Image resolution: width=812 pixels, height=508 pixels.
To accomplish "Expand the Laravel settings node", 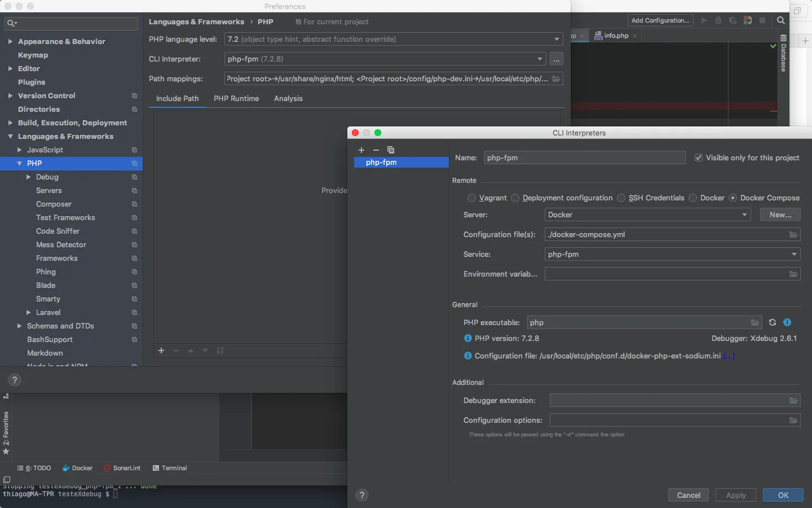I will pyautogui.click(x=28, y=313).
